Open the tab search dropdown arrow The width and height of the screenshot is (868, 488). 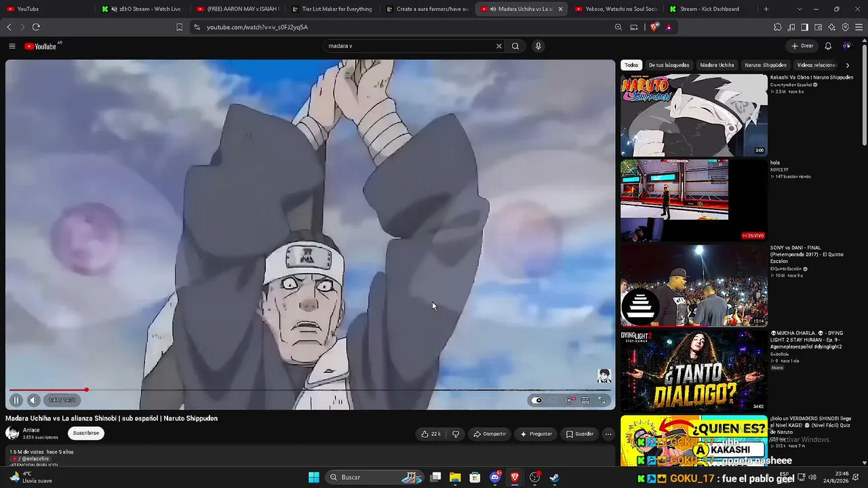coord(800,9)
